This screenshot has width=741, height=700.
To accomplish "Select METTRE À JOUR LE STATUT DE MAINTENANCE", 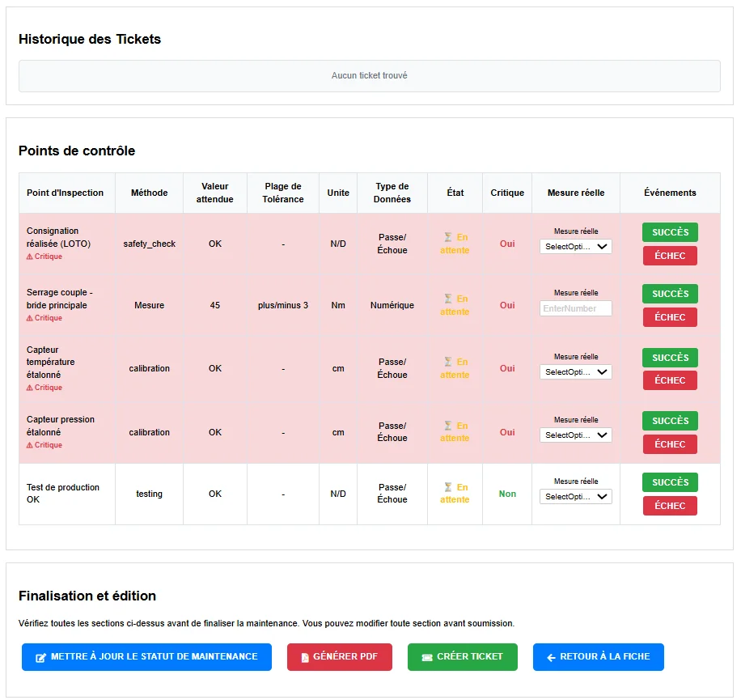I will coord(146,656).
